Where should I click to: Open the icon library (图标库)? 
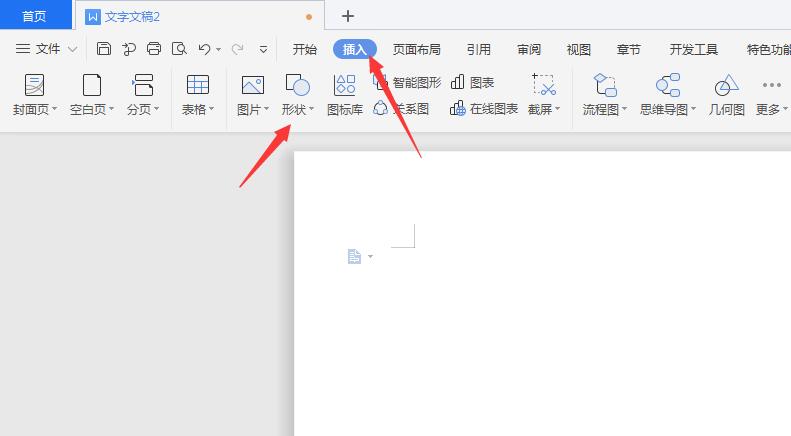[x=345, y=94]
